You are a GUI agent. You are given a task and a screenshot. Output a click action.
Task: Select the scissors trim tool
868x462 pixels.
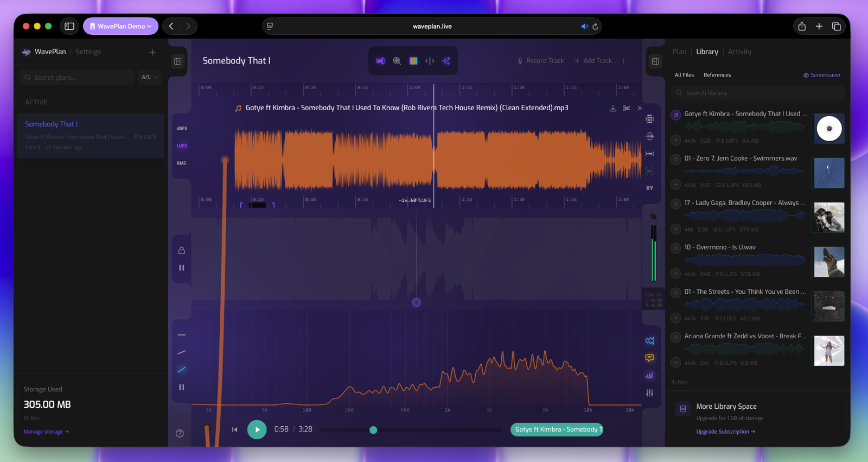[627, 108]
